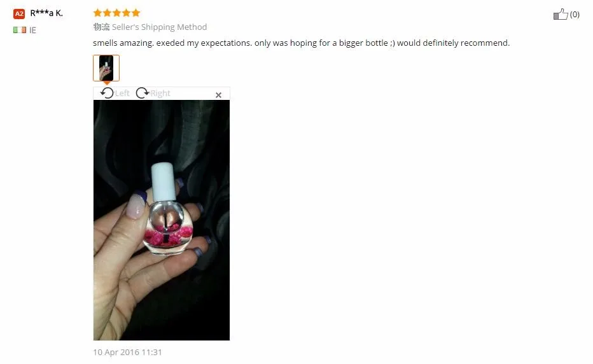Click the IE country code label
The image size is (593, 364).
coord(32,31)
